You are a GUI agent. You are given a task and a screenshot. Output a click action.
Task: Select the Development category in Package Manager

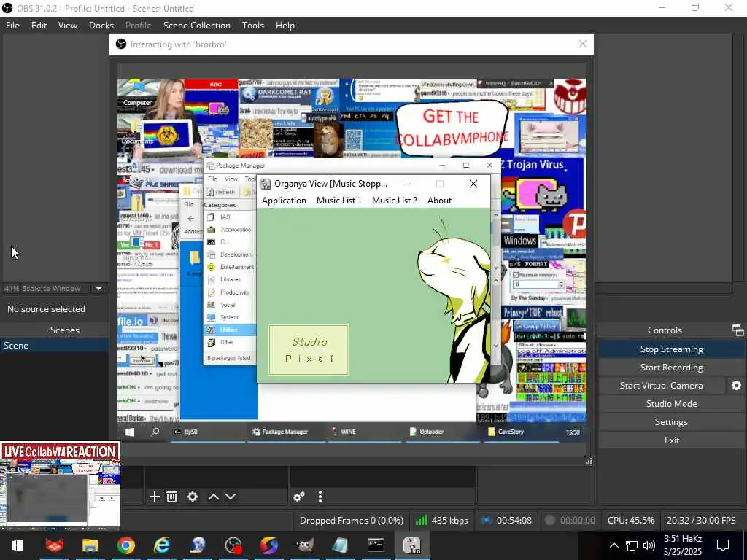(x=230, y=254)
